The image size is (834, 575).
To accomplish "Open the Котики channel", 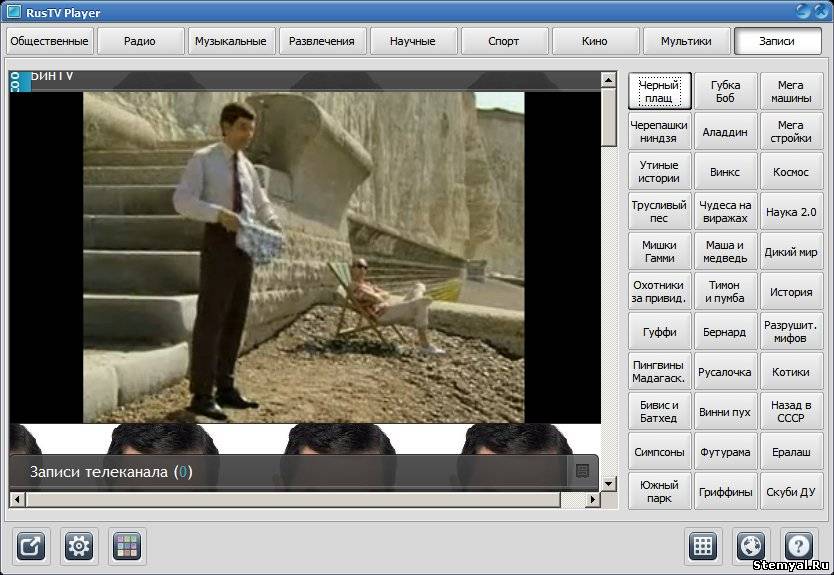I will tap(791, 372).
